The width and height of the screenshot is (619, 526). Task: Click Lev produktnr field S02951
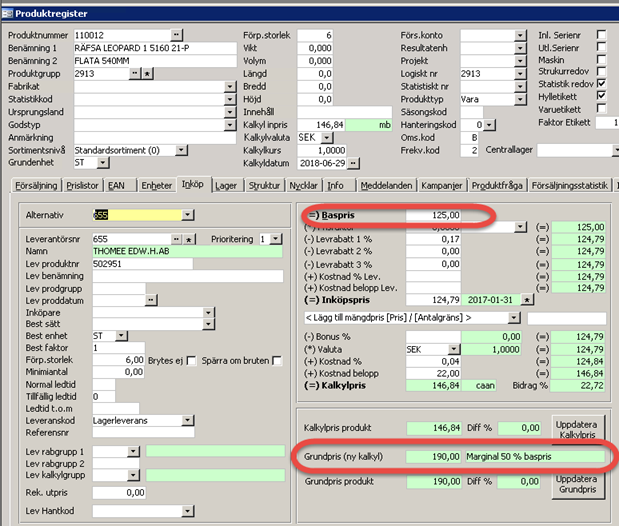(143, 264)
